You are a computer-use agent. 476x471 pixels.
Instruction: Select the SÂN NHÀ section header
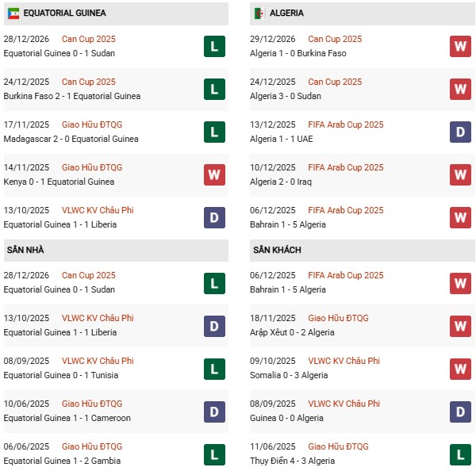[25, 250]
